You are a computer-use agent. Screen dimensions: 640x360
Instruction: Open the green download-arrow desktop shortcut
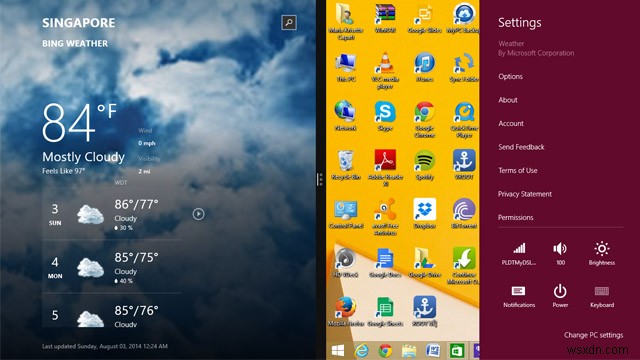pos(464,266)
